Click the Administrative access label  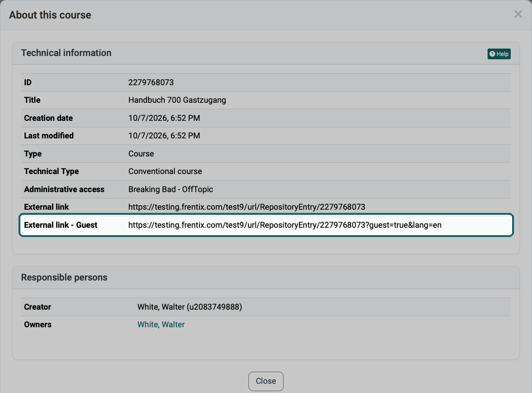point(64,189)
